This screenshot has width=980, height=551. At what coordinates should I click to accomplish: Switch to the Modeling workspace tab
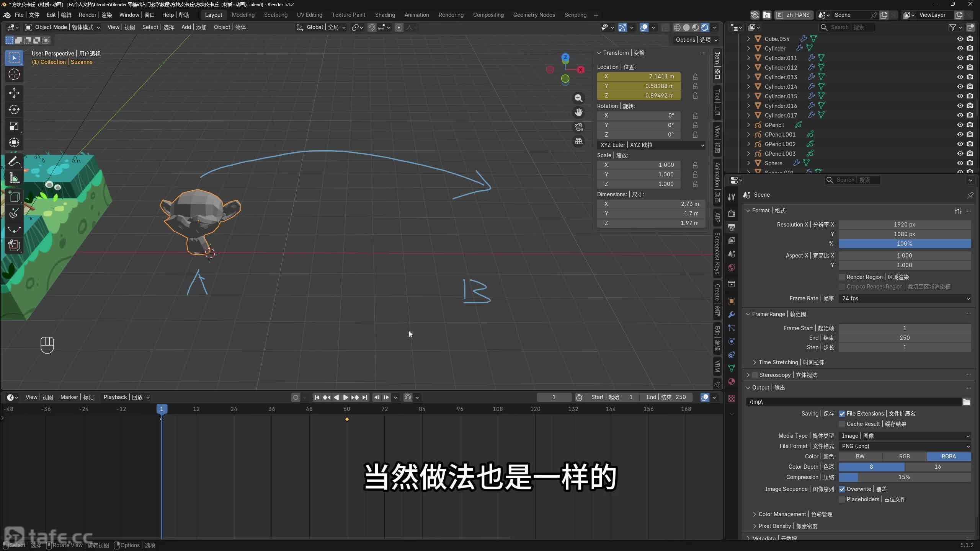point(243,15)
